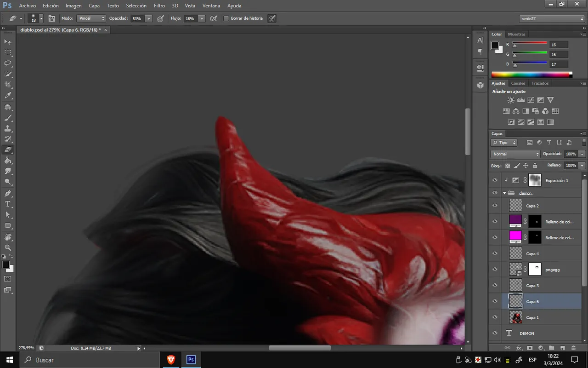
Task: Click the Buscar taskbar search box
Action: 90,360
